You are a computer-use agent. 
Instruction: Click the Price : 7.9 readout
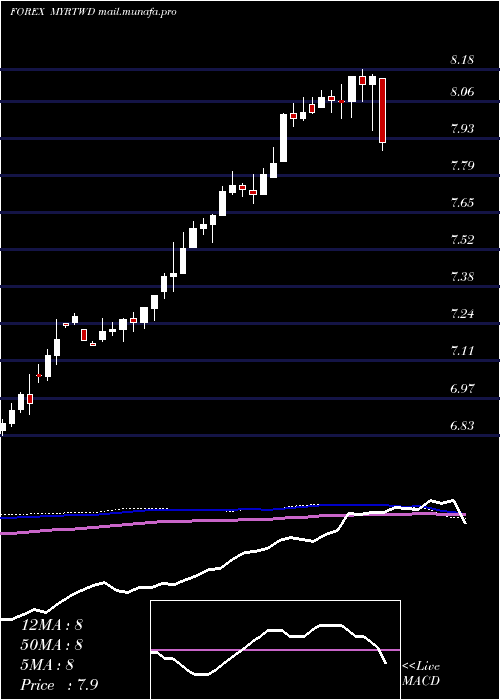coord(59,685)
